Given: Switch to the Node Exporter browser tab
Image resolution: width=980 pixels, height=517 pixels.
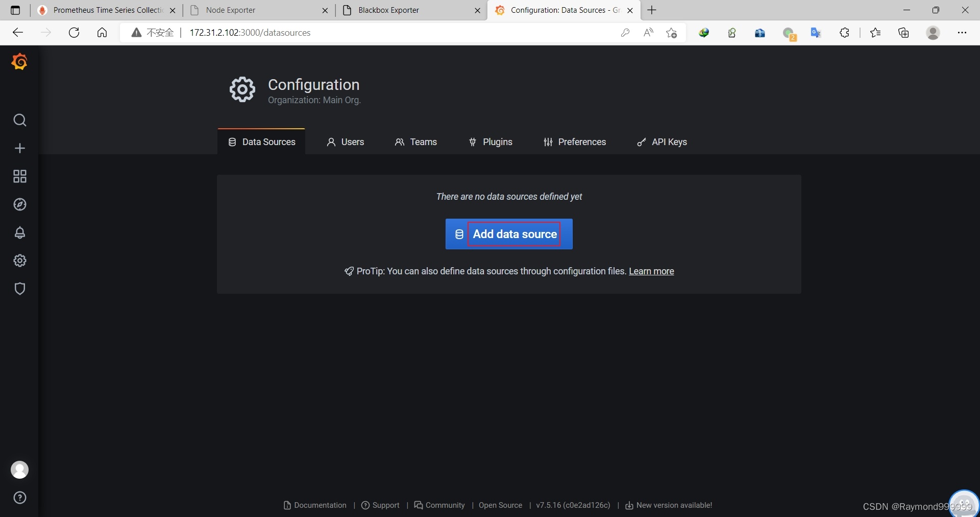Looking at the screenshot, I should (x=259, y=10).
